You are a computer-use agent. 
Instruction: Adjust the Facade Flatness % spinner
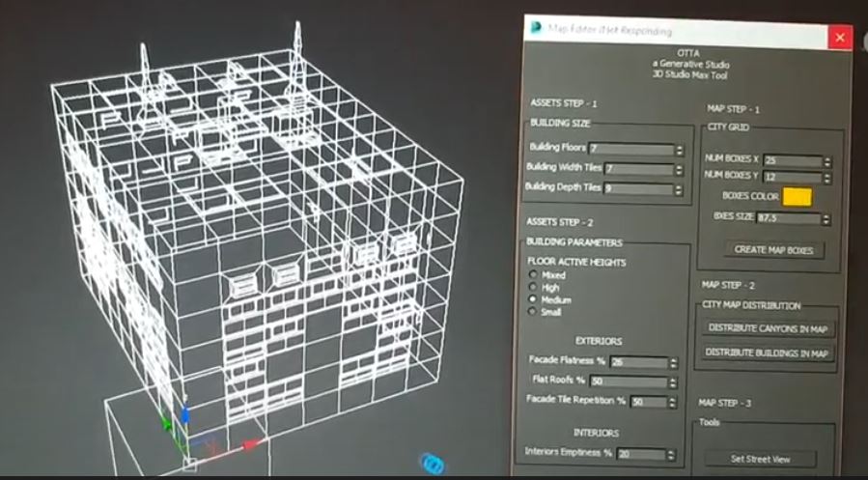point(674,364)
